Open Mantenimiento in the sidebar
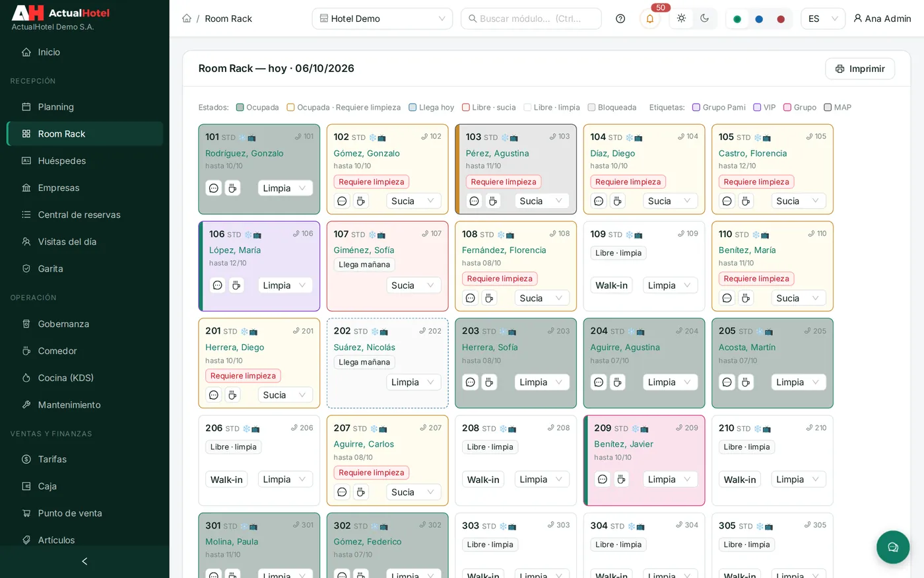The height and width of the screenshot is (578, 924). point(84,405)
